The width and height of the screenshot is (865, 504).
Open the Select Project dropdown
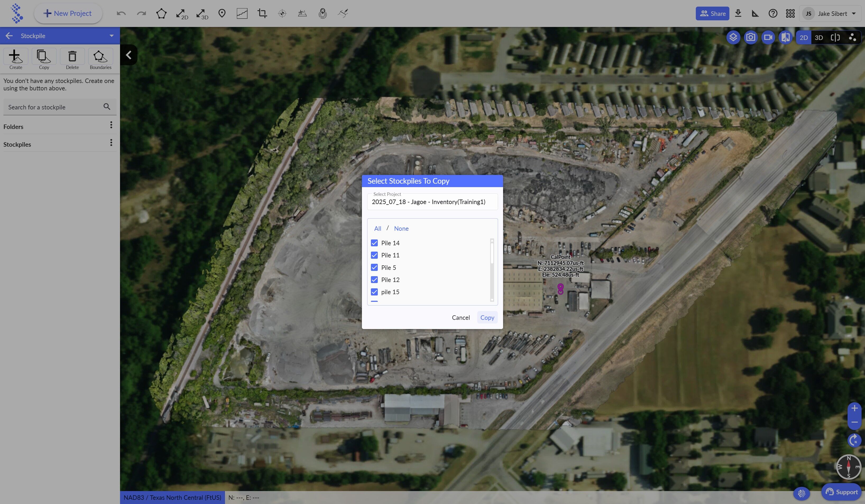(x=432, y=202)
